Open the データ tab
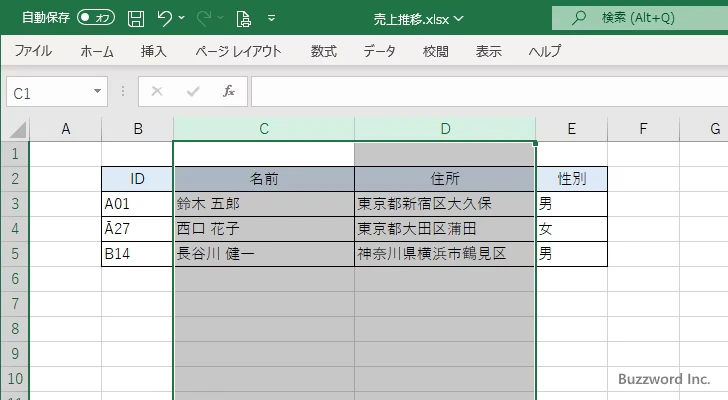Screen dimensions: 728x400 coord(379,51)
